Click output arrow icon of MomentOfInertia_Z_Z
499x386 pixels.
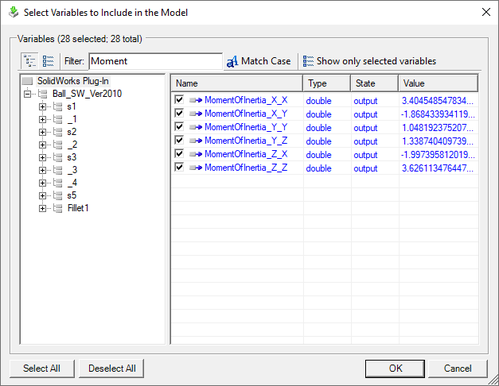196,168
